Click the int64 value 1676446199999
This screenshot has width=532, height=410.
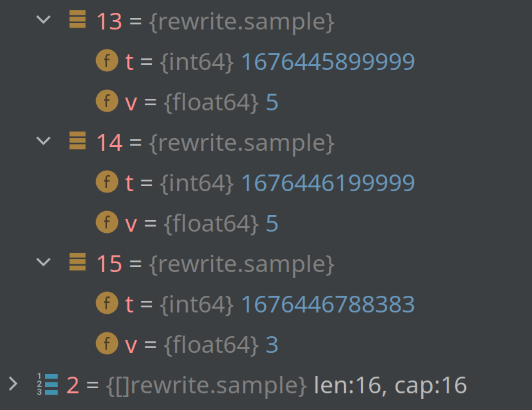click(x=328, y=182)
